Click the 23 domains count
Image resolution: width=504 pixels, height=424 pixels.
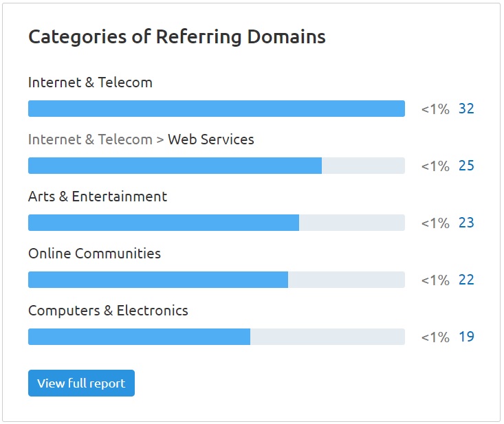pos(466,223)
